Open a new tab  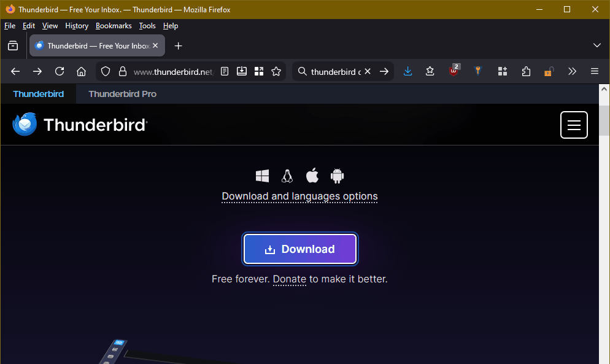point(178,46)
